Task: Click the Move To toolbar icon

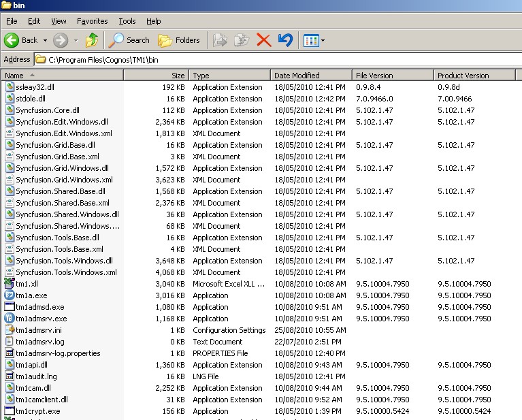Action: (x=220, y=40)
